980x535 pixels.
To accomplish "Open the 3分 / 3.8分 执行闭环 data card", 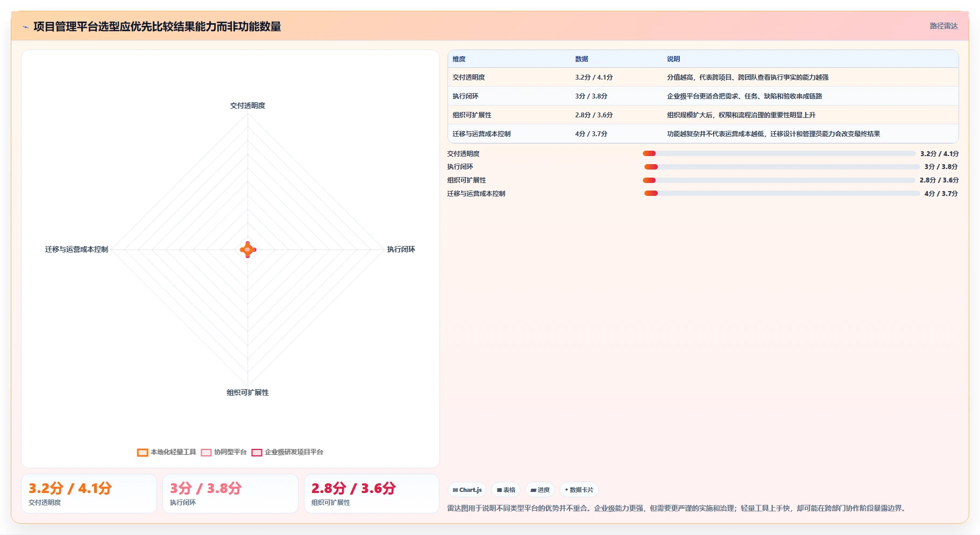I will point(230,494).
